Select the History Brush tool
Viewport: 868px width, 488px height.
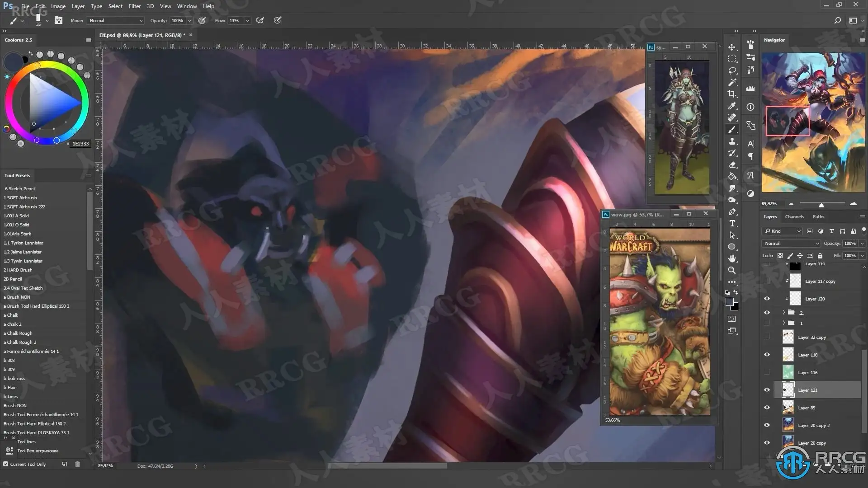pos(732,153)
